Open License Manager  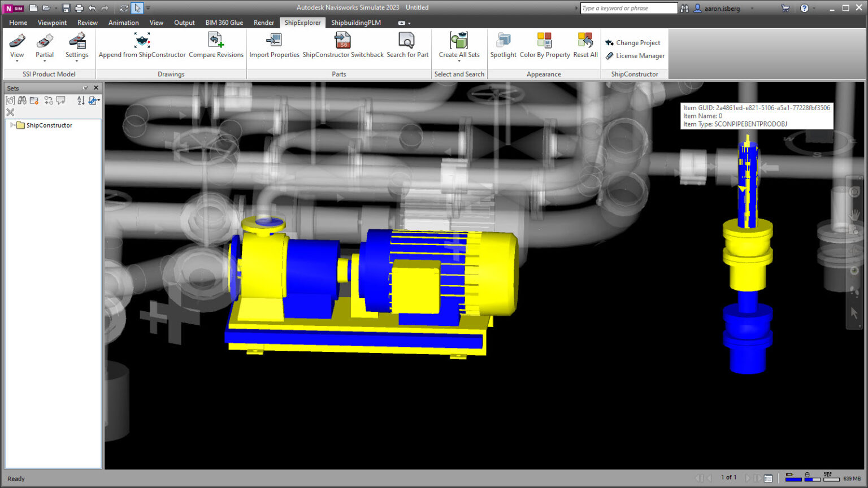[x=635, y=56]
